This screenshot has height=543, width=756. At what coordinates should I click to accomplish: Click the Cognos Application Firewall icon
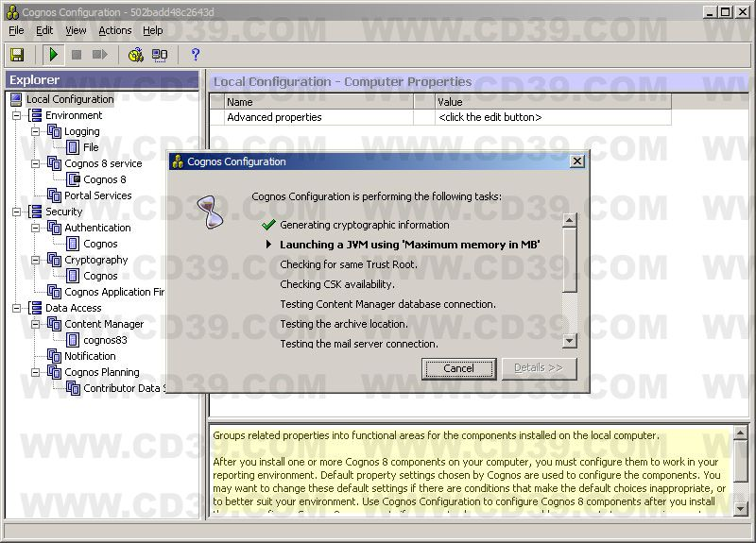54,292
